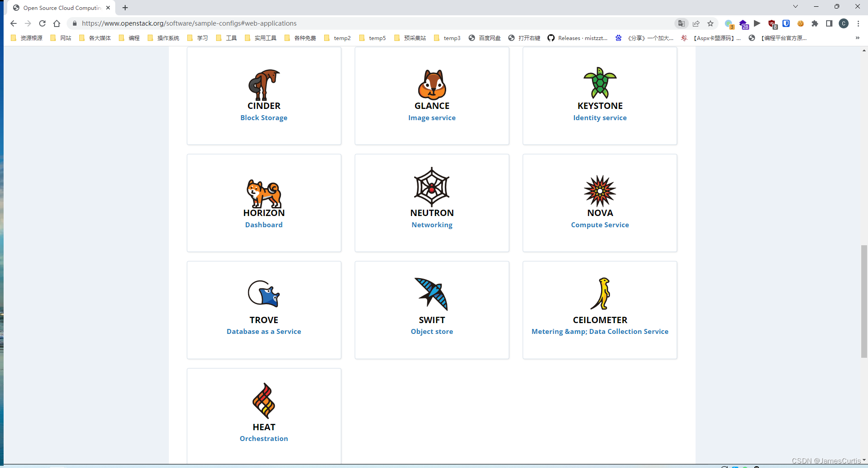Click the HORIZON heading text
The width and height of the screenshot is (868, 468).
(264, 213)
